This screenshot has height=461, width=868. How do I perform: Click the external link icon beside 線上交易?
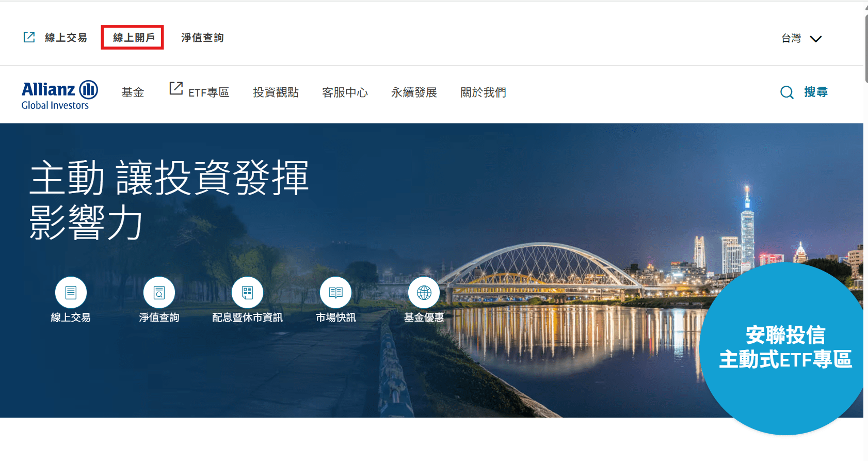pos(29,37)
